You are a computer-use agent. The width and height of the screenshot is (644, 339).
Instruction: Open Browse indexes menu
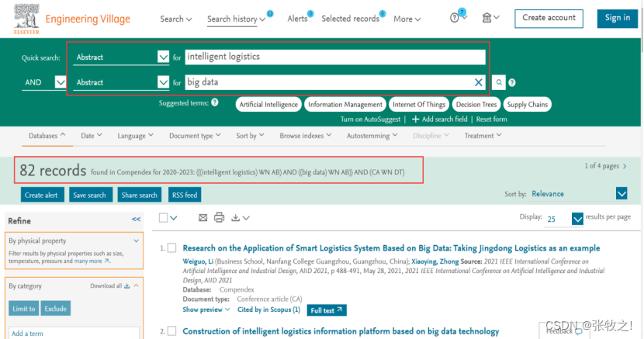(305, 136)
